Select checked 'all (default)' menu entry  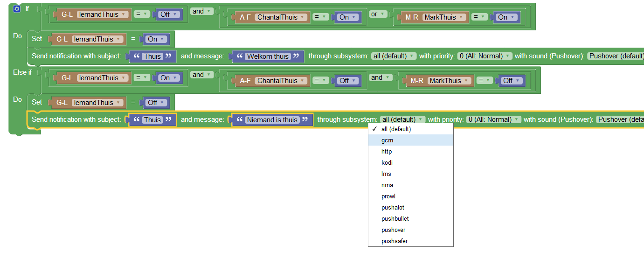pyautogui.click(x=410, y=129)
